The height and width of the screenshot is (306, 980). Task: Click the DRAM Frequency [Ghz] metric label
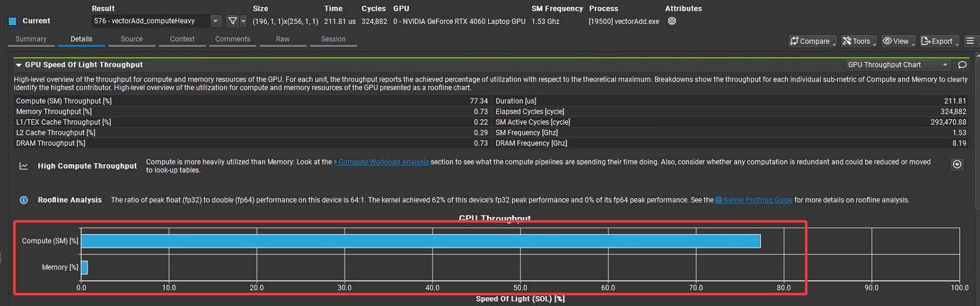tap(531, 144)
